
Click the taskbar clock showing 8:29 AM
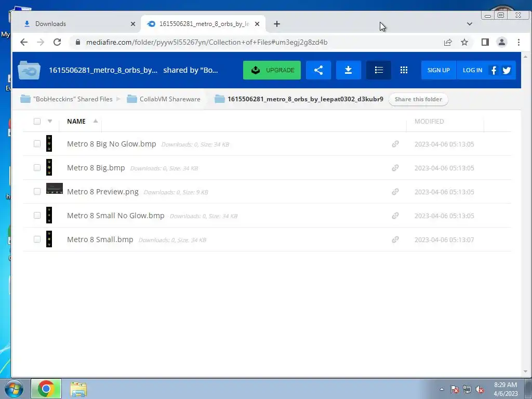point(506,389)
